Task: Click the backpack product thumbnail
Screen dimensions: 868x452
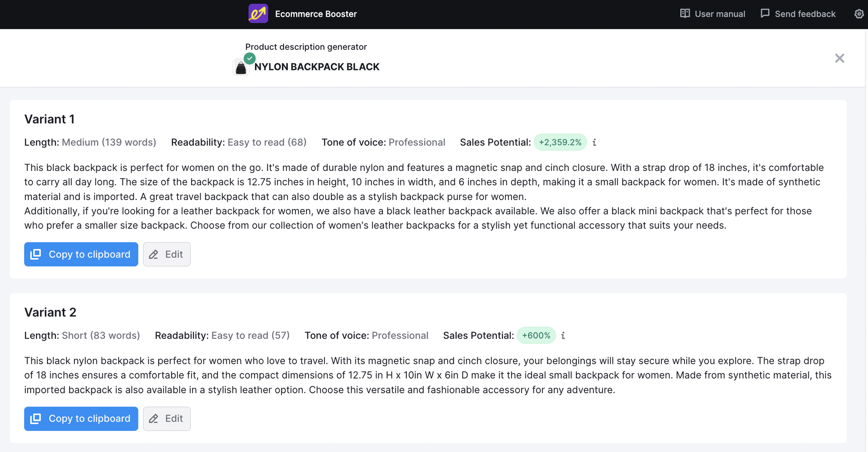Action: (x=241, y=67)
